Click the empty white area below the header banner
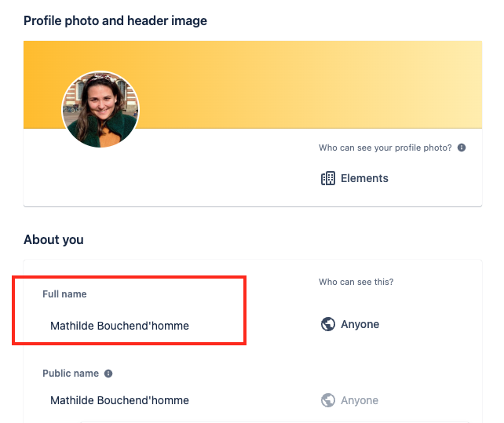This screenshot has height=423, width=504. [x=196, y=173]
